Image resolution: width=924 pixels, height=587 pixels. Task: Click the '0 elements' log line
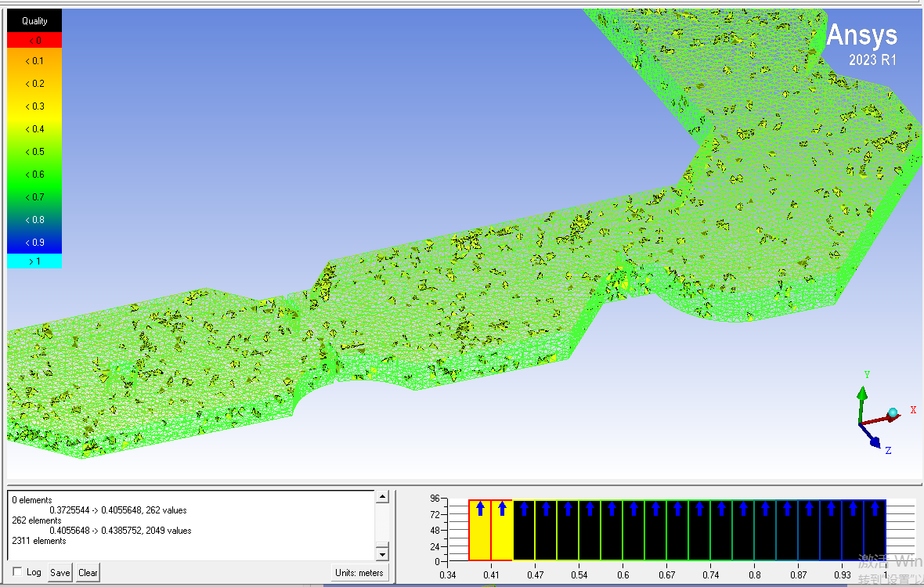coord(32,500)
